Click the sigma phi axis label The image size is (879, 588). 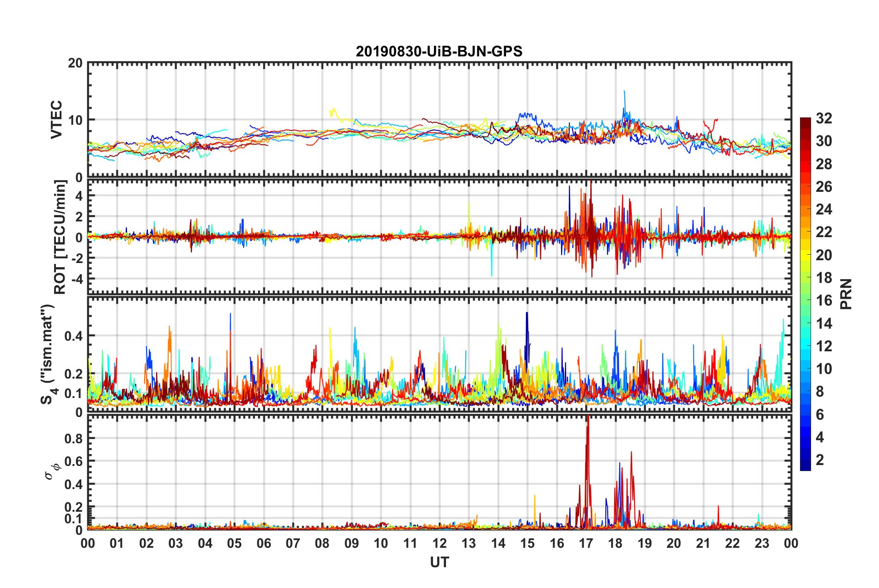[53, 472]
